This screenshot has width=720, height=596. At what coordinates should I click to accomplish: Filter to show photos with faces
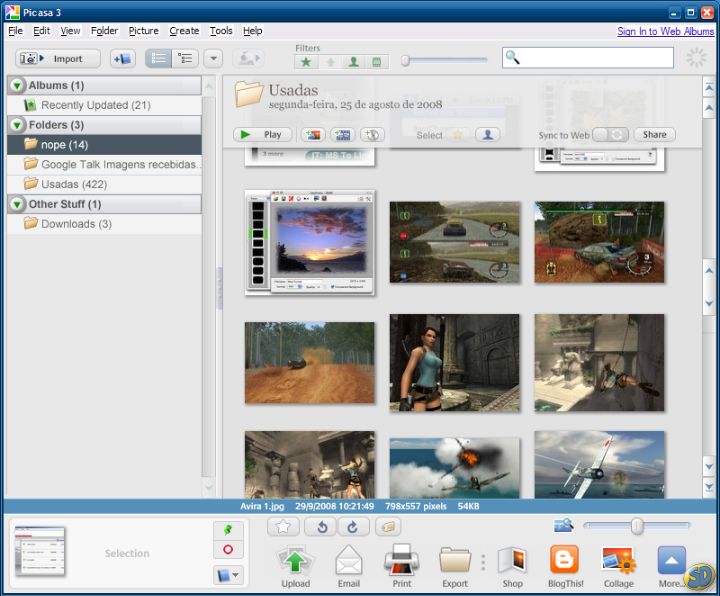tap(354, 62)
